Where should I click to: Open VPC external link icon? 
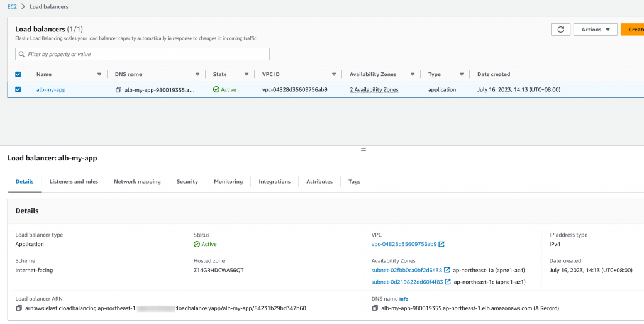pos(441,244)
